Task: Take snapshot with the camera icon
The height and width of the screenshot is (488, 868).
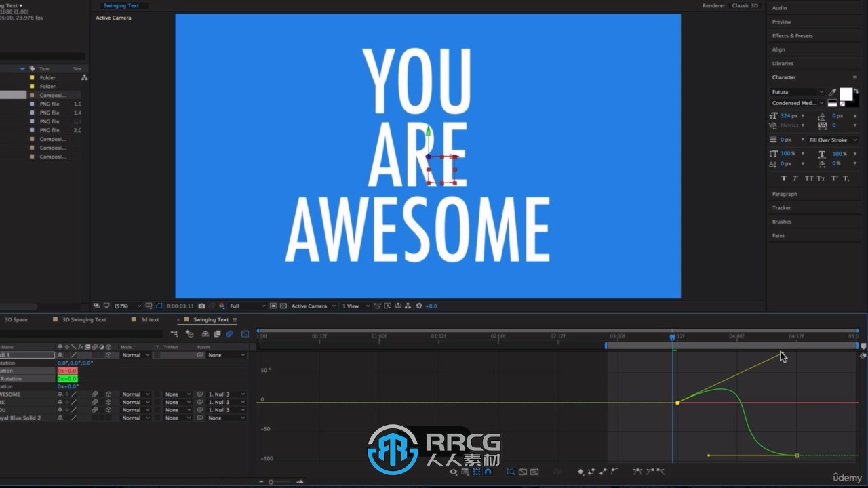Action: click(201, 306)
